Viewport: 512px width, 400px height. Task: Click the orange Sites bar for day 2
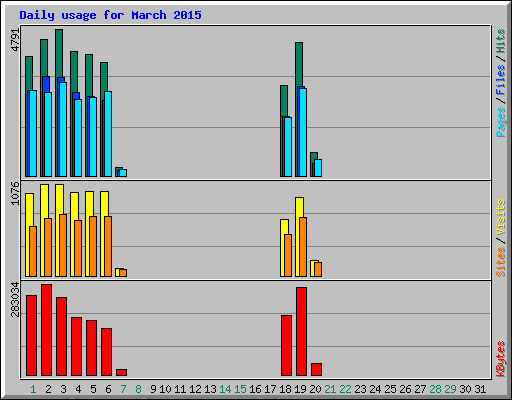point(48,247)
